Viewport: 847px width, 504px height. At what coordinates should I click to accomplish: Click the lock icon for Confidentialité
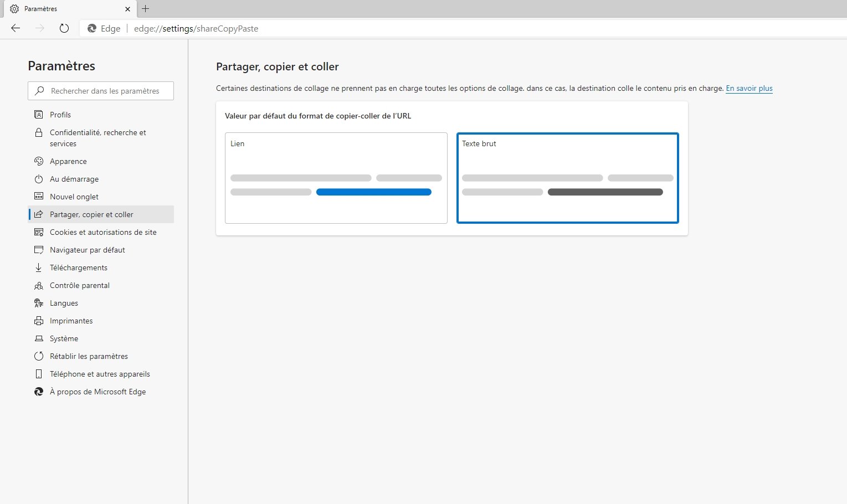click(39, 133)
